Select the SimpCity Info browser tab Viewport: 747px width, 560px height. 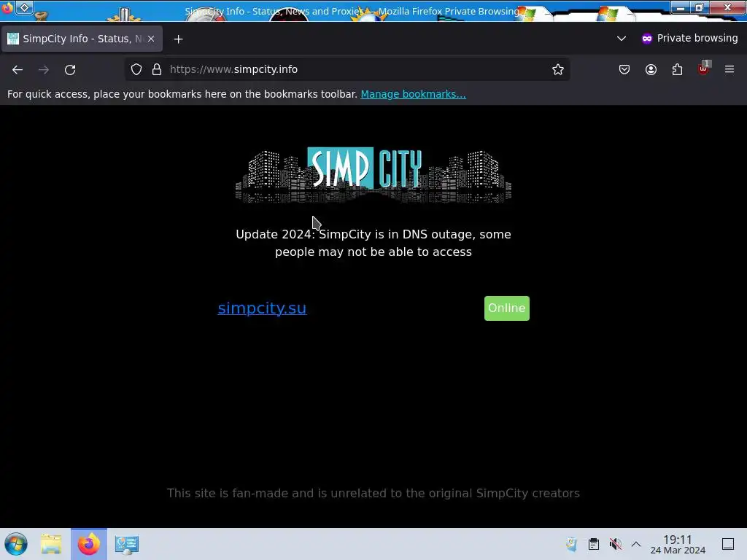[82, 39]
